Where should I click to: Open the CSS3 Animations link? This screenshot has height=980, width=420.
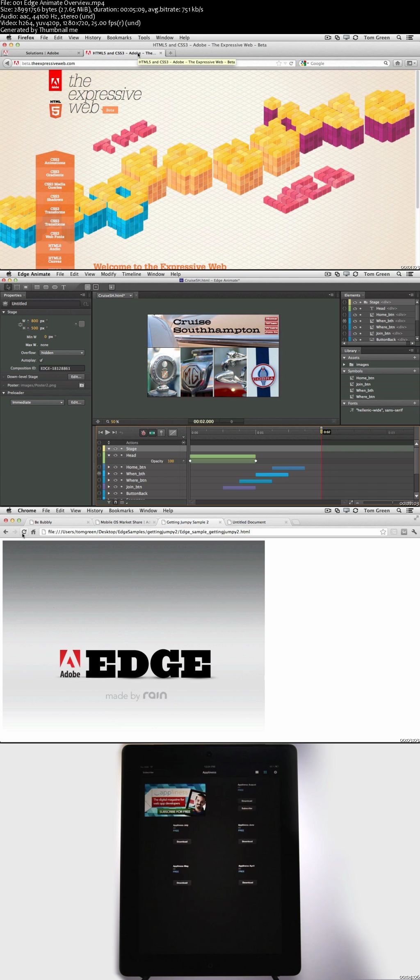click(x=55, y=161)
